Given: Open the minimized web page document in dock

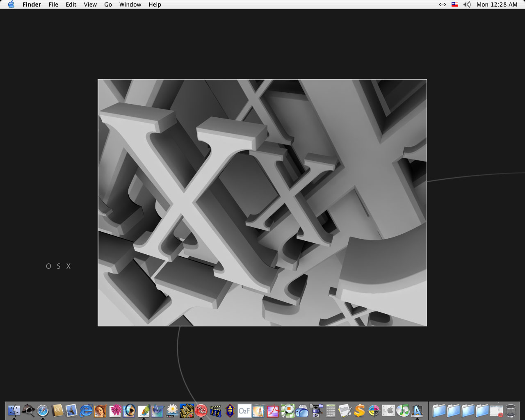Looking at the screenshot, I should pyautogui.click(x=496, y=410).
